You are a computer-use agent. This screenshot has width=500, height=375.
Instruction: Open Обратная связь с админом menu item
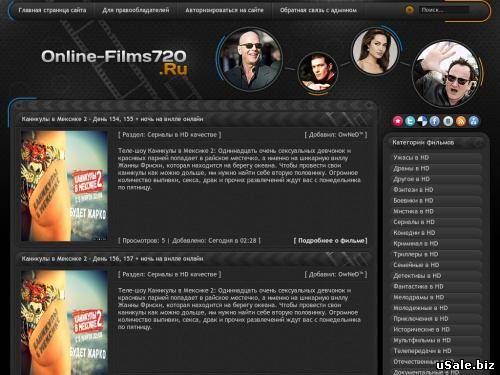coord(318,10)
